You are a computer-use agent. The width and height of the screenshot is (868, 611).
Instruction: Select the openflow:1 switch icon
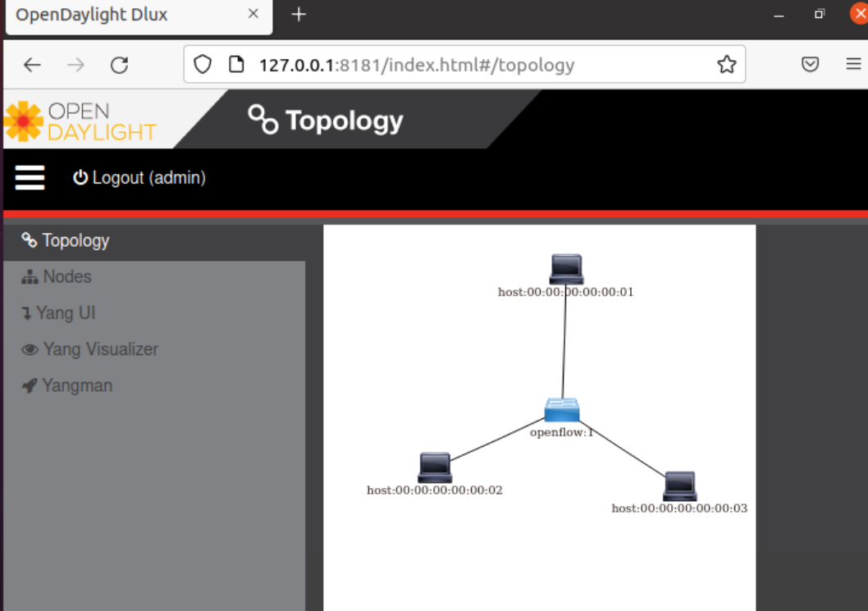click(x=562, y=411)
